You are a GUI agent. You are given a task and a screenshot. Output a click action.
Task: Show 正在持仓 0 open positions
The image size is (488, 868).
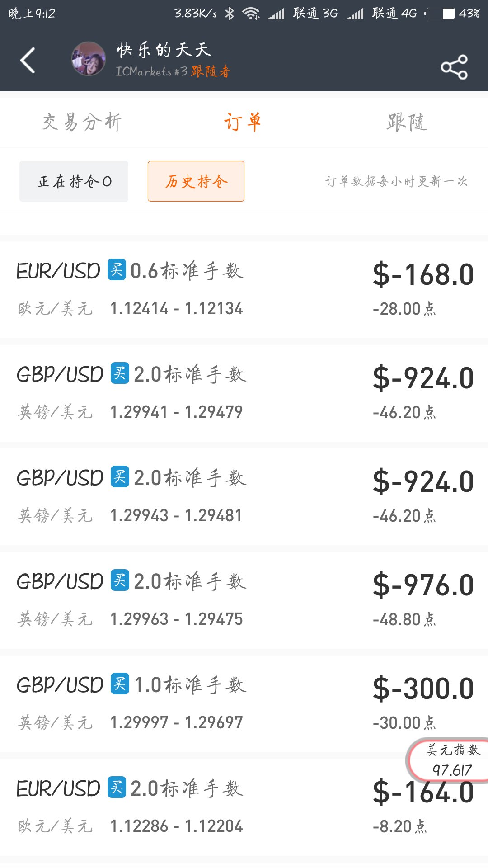[x=74, y=181]
